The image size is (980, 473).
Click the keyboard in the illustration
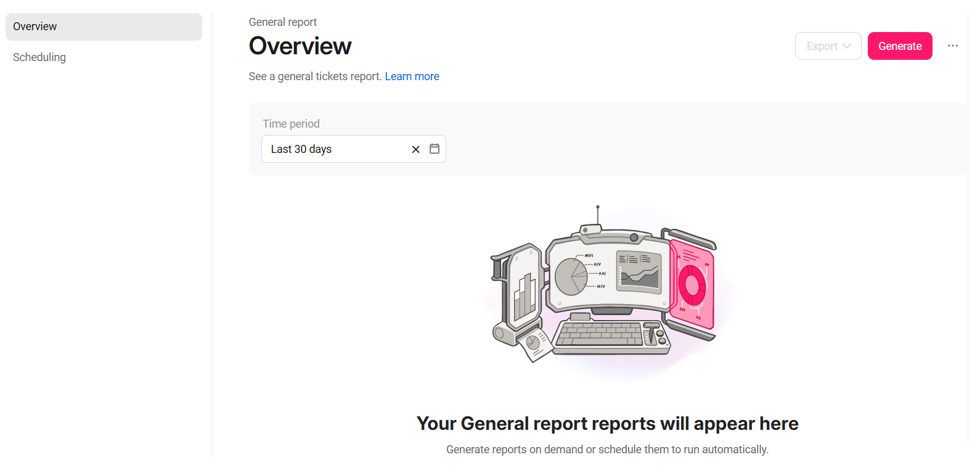pos(600,334)
